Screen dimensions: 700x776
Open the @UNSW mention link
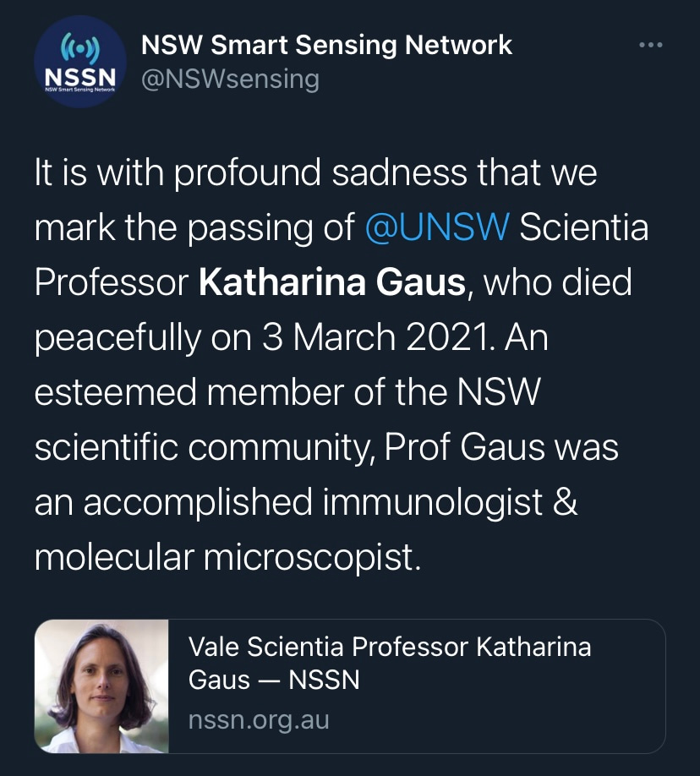[437, 228]
